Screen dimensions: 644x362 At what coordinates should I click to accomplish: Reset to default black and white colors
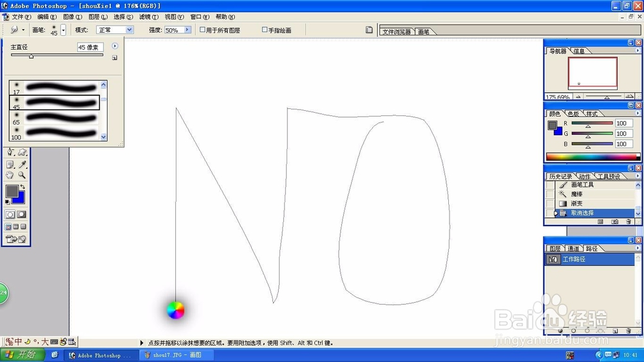pos(7,202)
